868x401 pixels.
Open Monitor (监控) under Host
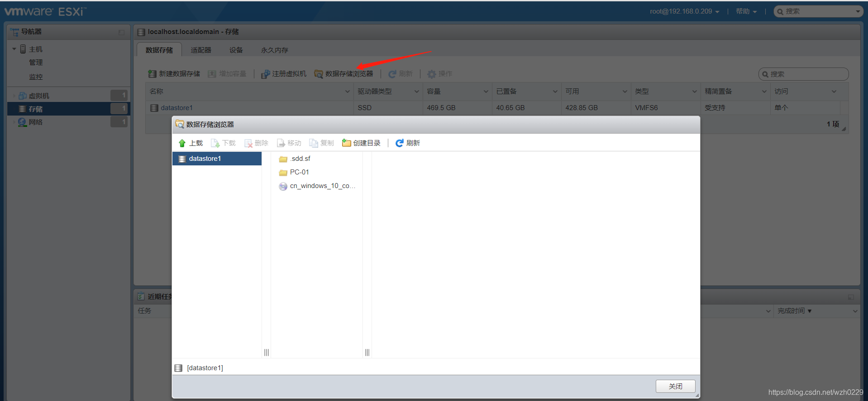[x=36, y=77]
